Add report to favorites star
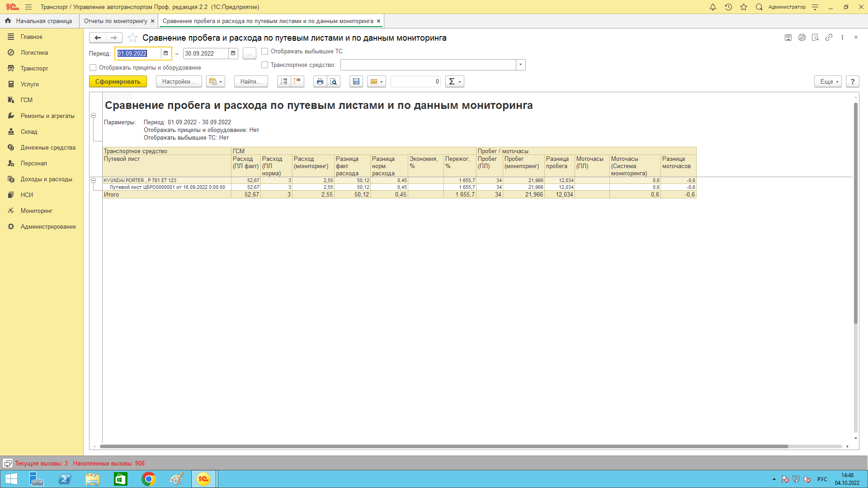Screen dimensions: 868x488 (132, 38)
